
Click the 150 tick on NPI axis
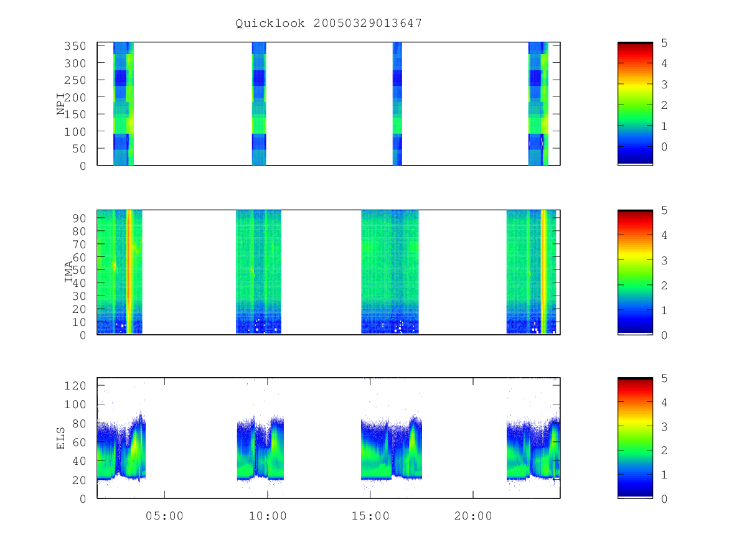click(x=75, y=114)
